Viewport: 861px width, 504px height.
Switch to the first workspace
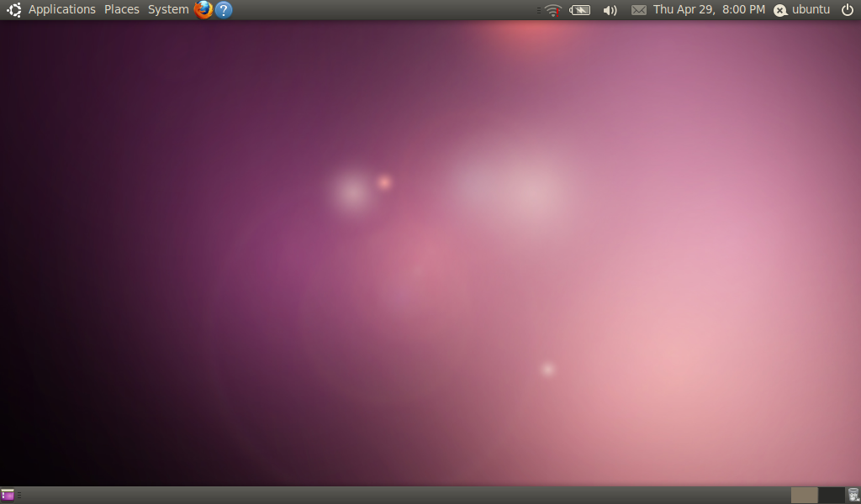[x=805, y=496]
